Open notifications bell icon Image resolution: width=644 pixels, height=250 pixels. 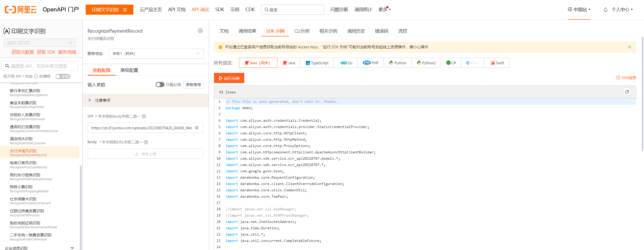(x=605, y=10)
